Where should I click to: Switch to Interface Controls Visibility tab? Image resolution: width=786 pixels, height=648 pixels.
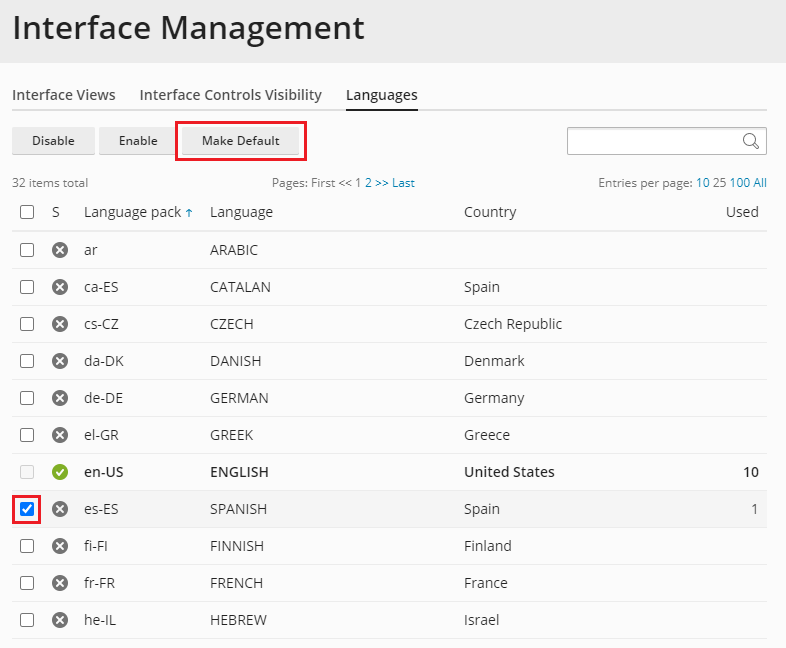point(230,95)
